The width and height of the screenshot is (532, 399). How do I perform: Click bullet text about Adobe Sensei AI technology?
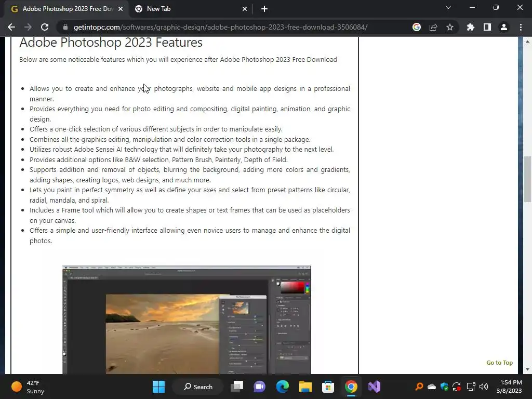click(x=181, y=149)
